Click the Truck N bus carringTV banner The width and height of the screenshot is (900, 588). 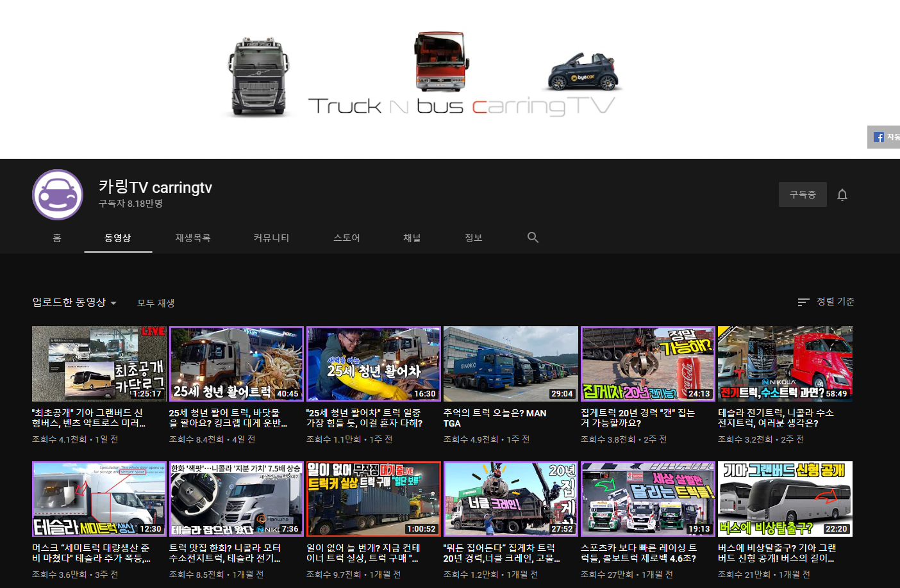(450, 79)
